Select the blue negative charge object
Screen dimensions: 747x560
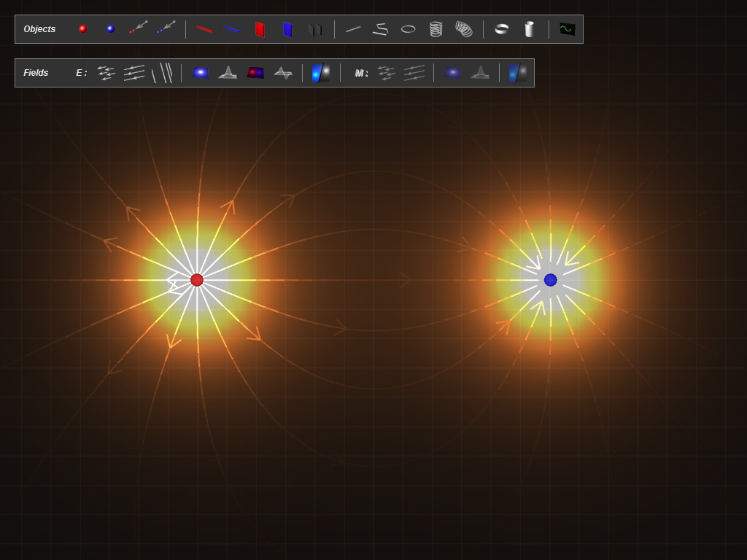[110, 29]
